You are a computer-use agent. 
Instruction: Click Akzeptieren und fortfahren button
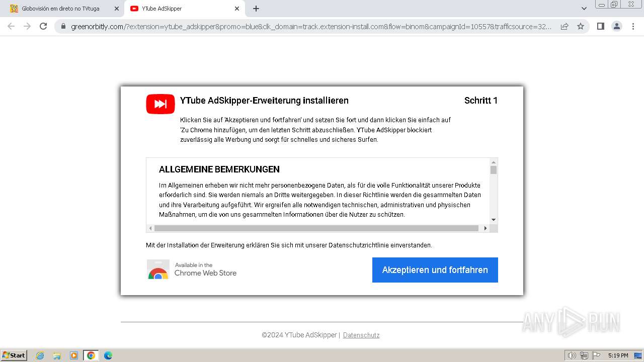[x=435, y=270]
